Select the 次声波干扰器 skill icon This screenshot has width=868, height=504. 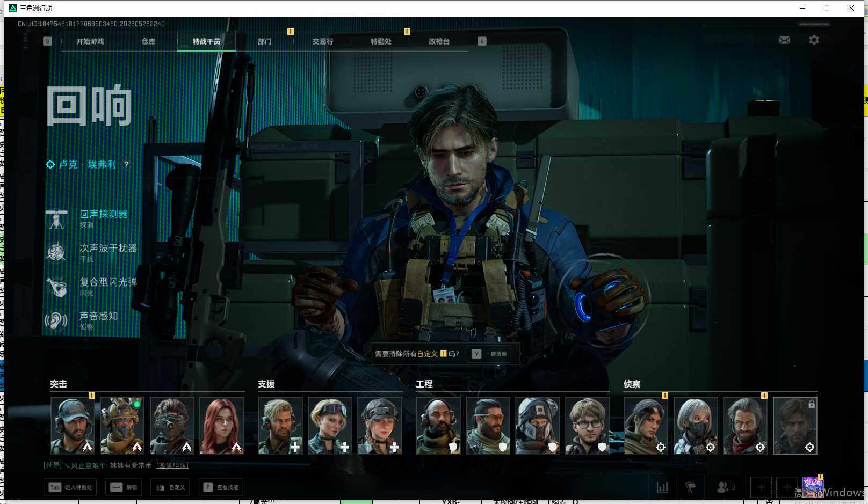[x=56, y=253]
